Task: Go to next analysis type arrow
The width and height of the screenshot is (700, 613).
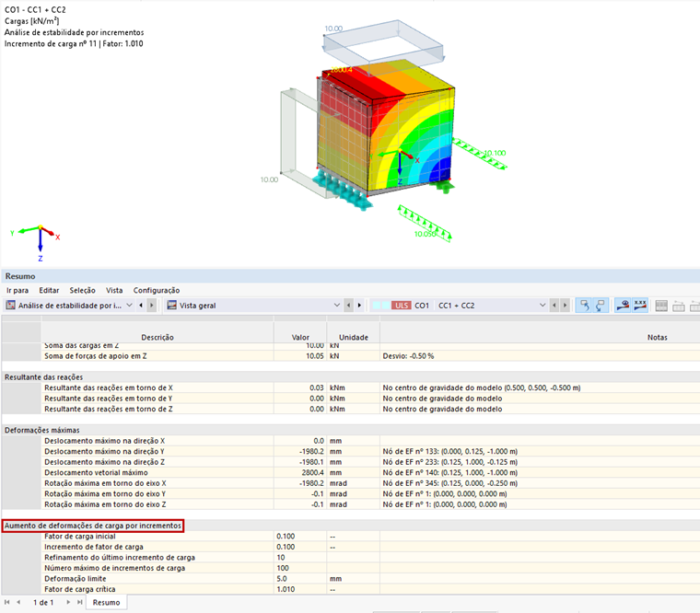Action: [x=152, y=306]
